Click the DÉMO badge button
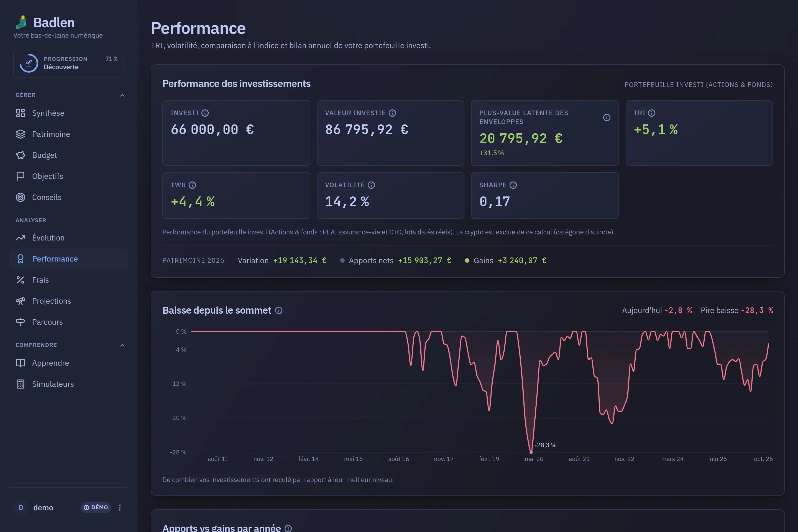This screenshot has height=532, width=798. pos(96,508)
